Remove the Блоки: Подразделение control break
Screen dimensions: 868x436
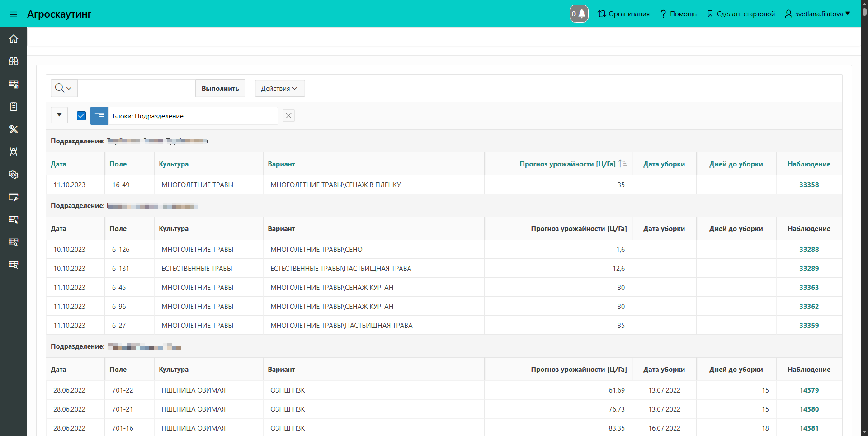[x=288, y=116]
